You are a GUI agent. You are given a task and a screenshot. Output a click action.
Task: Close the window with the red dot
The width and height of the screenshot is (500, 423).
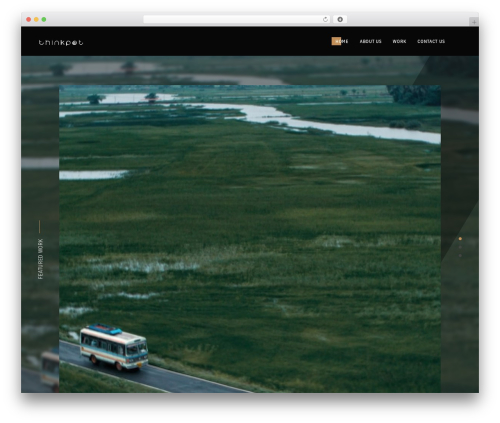[29, 19]
